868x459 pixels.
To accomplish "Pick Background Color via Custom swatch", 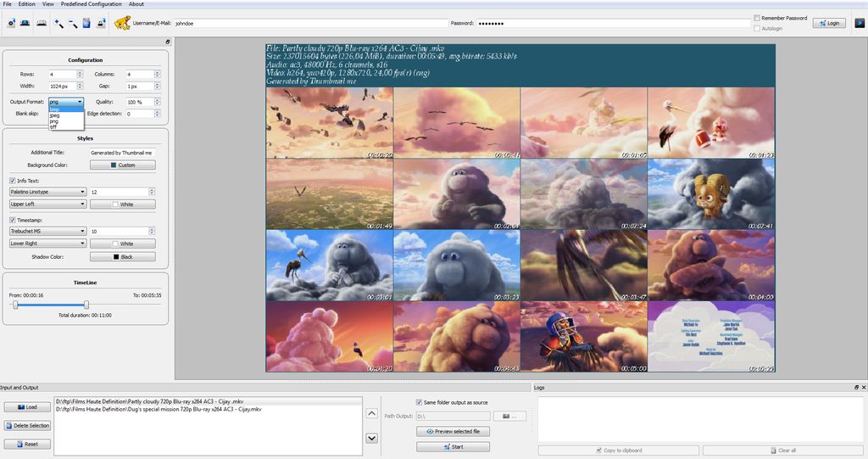I will point(122,165).
